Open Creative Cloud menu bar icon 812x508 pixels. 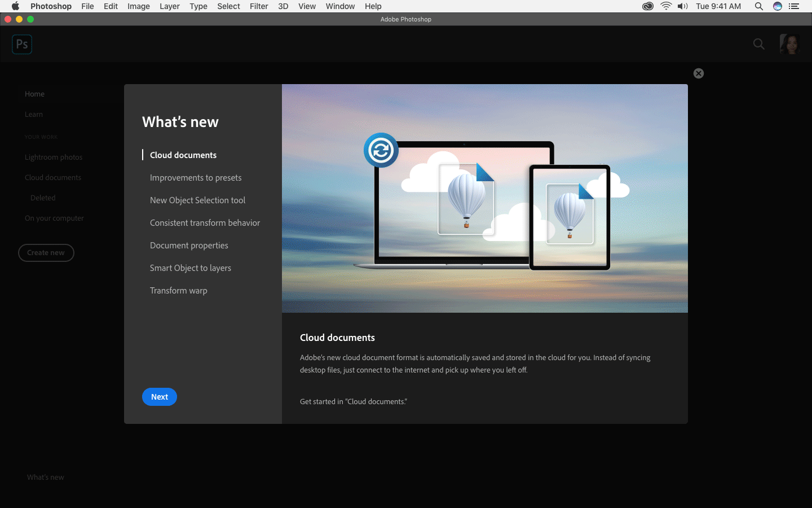click(648, 6)
